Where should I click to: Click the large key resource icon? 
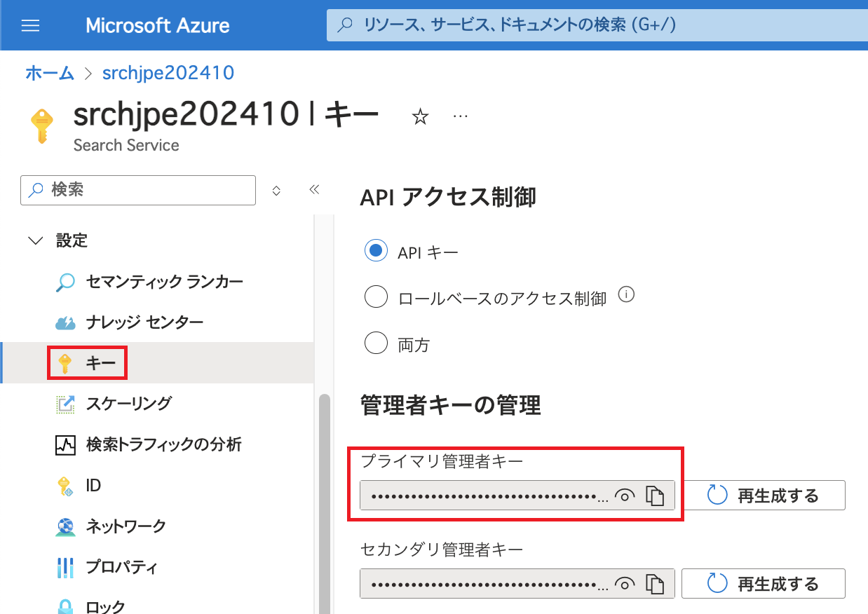[x=43, y=127]
